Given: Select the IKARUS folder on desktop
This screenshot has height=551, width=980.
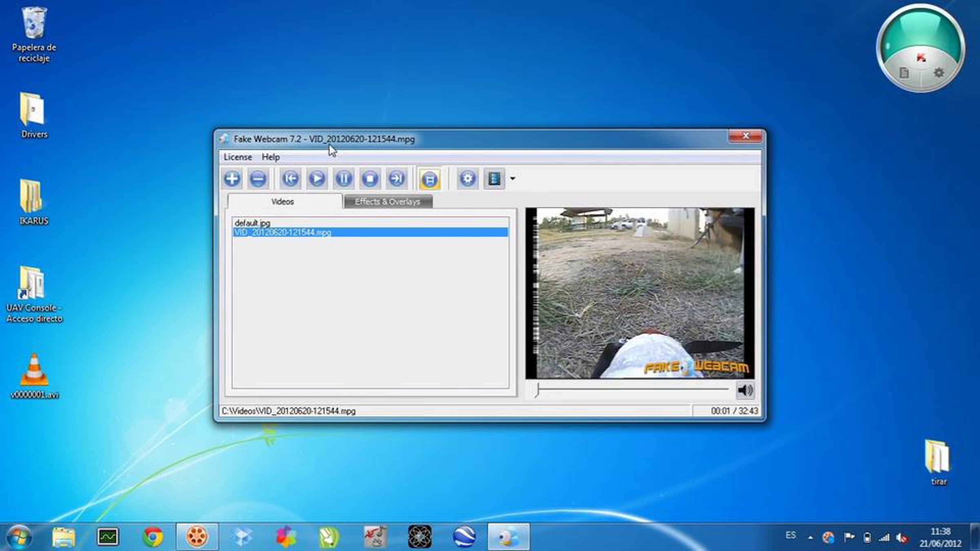Looking at the screenshot, I should click(x=34, y=203).
